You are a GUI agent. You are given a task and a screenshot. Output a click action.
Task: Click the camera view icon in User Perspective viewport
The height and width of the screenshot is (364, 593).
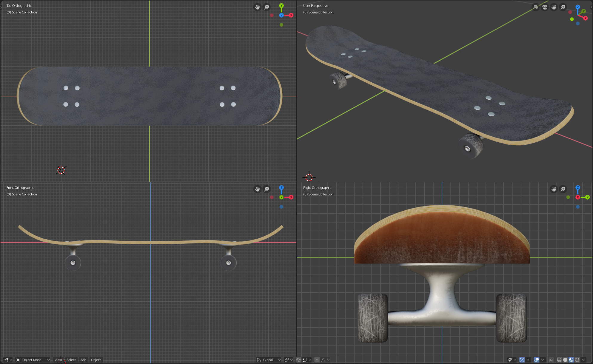(545, 7)
